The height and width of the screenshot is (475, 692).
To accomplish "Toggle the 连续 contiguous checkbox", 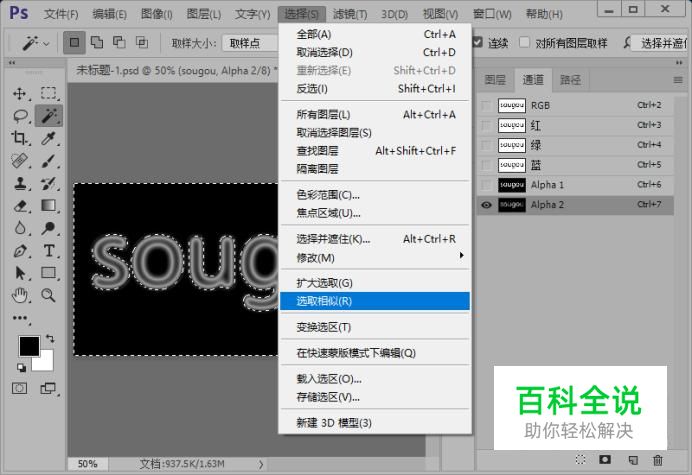I will pyautogui.click(x=478, y=42).
